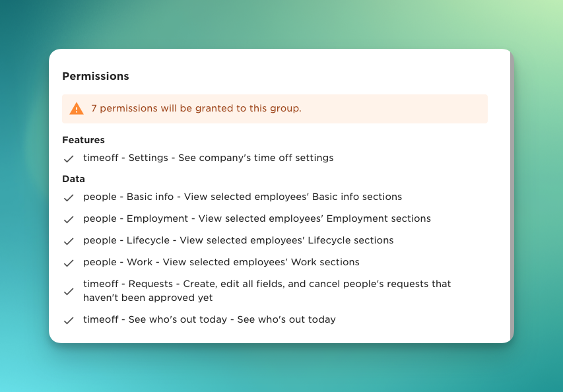Image resolution: width=563 pixels, height=392 pixels.
Task: Select the timeoff Requests permission description
Action: [267, 290]
